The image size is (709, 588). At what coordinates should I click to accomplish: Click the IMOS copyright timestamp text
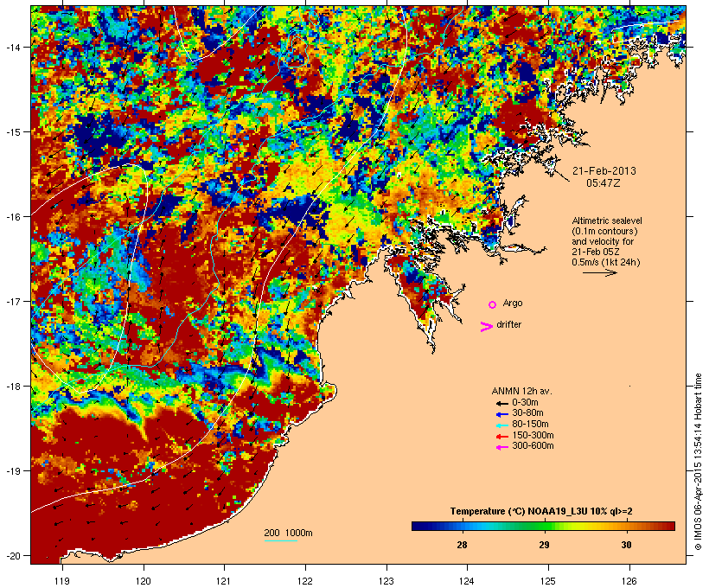click(x=698, y=462)
